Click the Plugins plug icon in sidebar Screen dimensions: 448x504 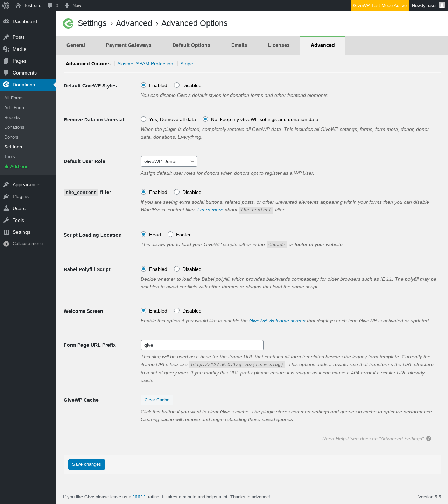pyautogui.click(x=6, y=196)
